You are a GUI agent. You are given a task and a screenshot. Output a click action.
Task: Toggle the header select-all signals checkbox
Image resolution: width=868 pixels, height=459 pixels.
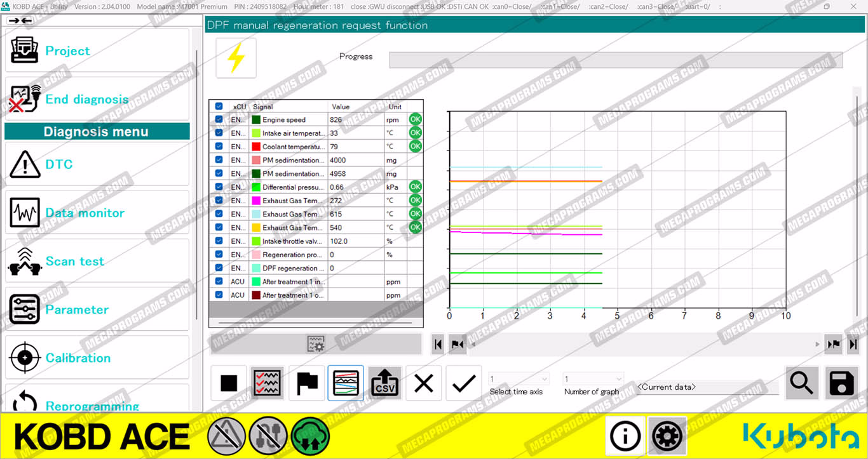(219, 107)
